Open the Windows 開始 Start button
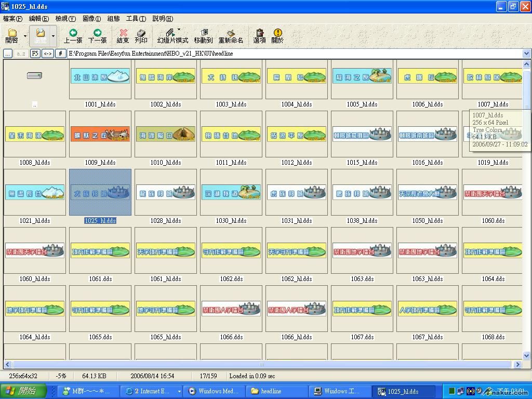532x399 pixels. pos(23,391)
